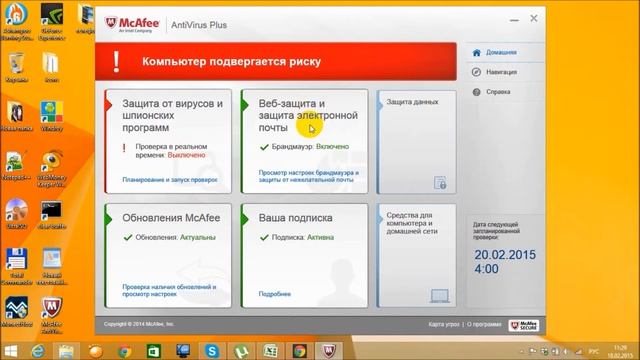Select the Total Commander desktop shortcut
The height and width of the screenshot is (360, 640).
(x=17, y=267)
